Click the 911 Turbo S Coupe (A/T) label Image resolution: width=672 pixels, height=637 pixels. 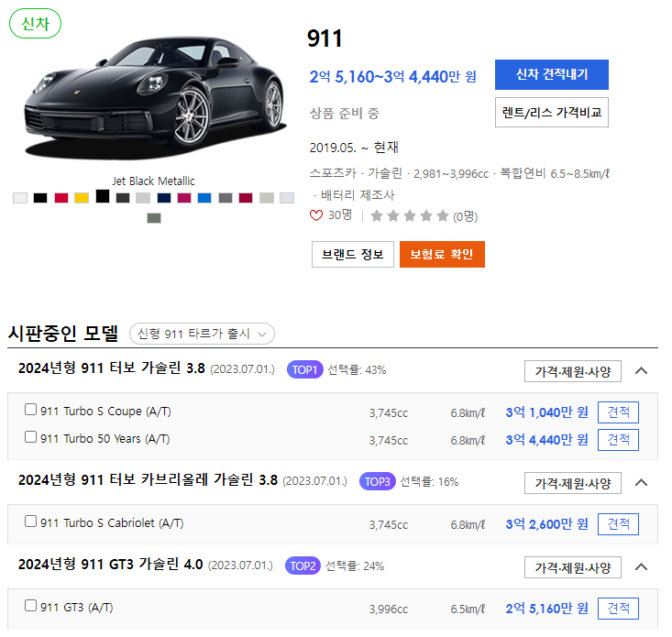pos(105,412)
